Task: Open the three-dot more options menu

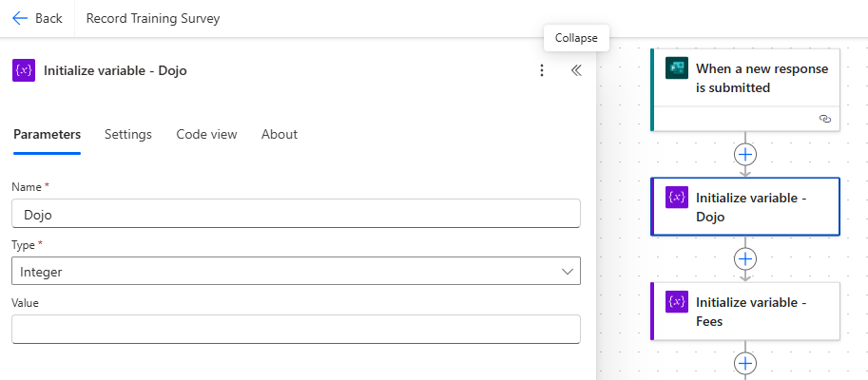Action: (x=542, y=70)
